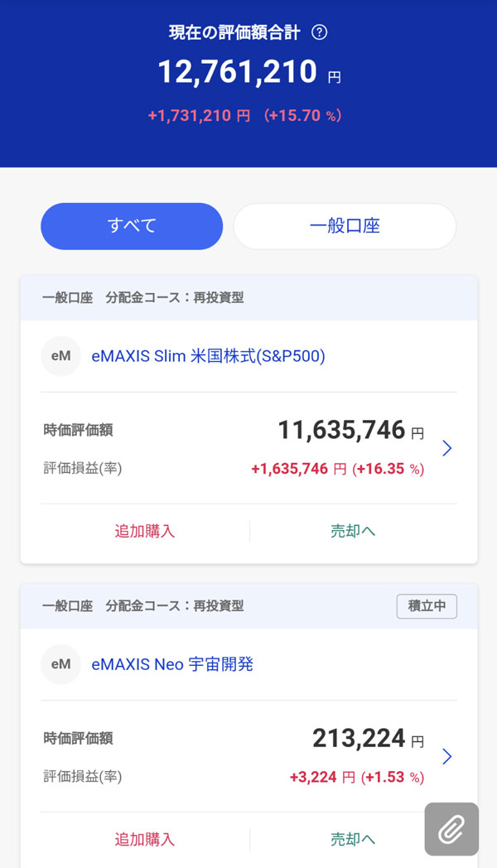Image resolution: width=497 pixels, height=868 pixels.
Task: Expand S&P500 fund details chevron
Action: click(x=447, y=448)
